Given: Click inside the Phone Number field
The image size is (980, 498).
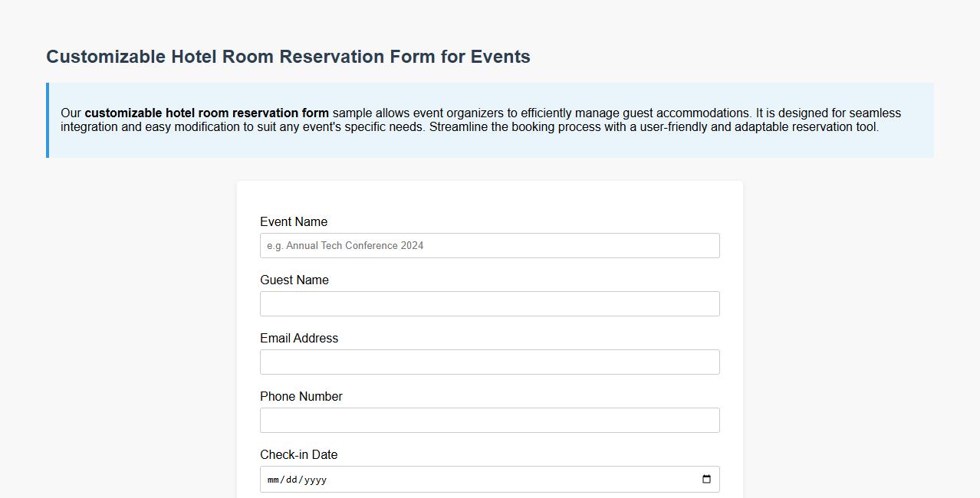Looking at the screenshot, I should [489, 420].
